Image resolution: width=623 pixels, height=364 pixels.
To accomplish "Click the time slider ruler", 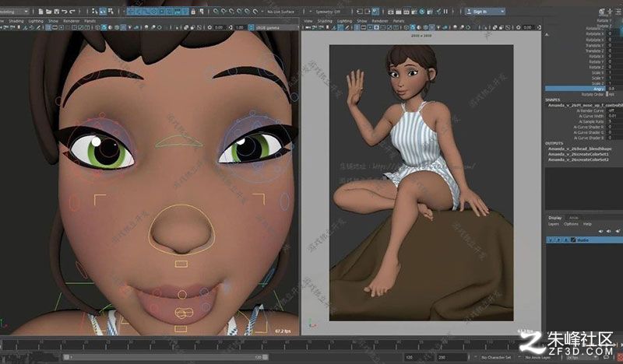I will point(259,344).
